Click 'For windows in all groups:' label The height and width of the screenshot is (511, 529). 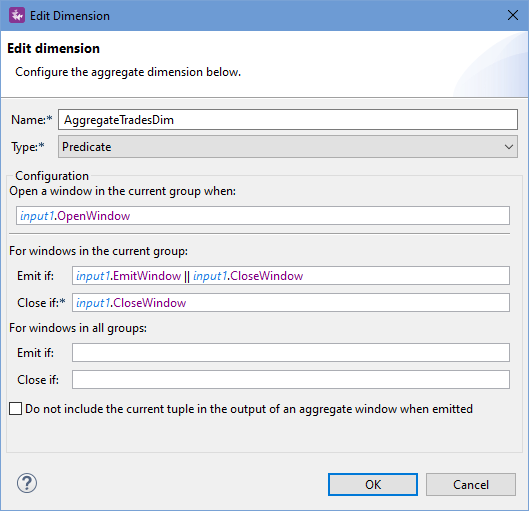coord(78,328)
